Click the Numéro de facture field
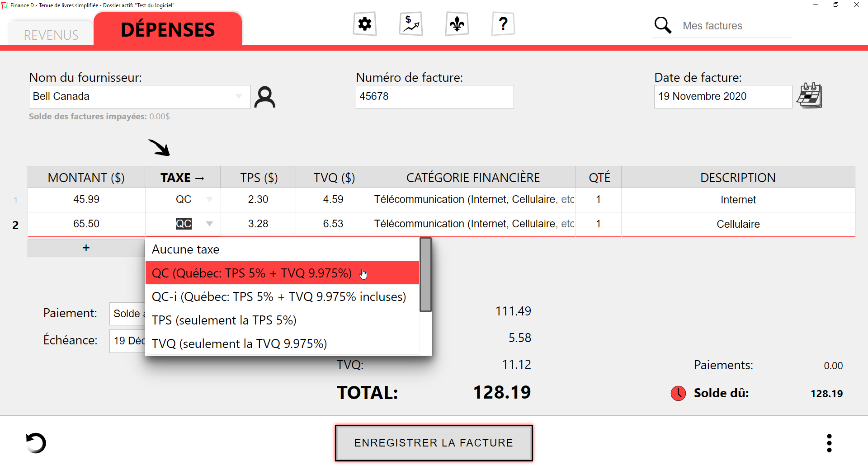This screenshot has width=868, height=470. 434,96
